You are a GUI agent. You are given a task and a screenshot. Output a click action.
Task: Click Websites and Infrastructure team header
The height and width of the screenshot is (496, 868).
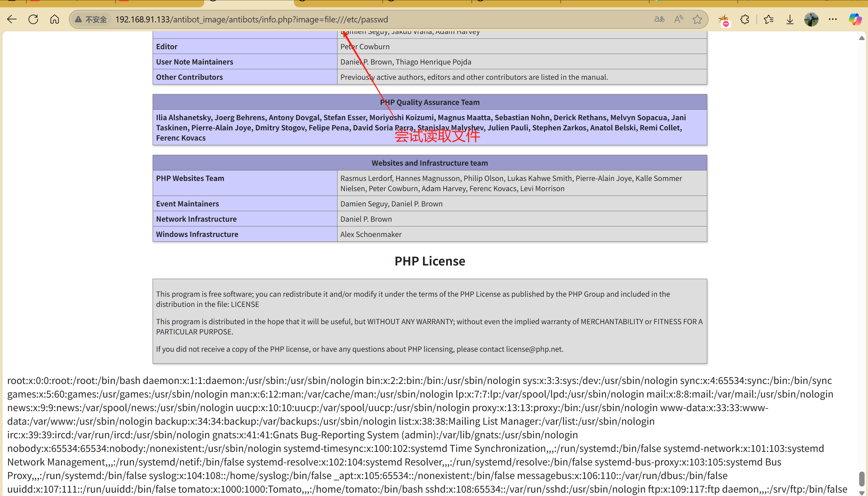[430, 163]
